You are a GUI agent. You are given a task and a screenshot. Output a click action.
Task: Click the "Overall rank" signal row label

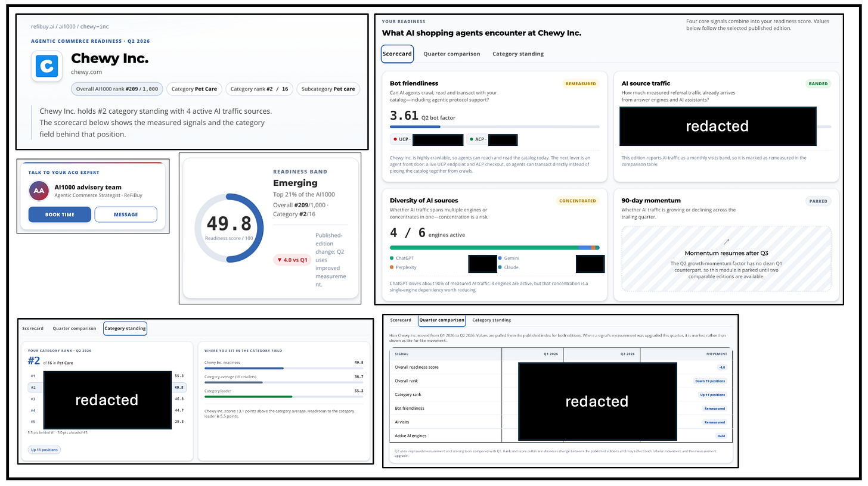[x=406, y=381]
